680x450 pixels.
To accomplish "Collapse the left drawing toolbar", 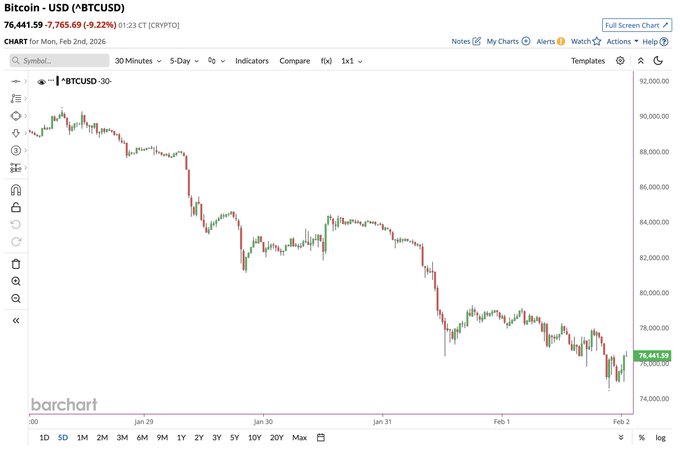I will click(15, 320).
